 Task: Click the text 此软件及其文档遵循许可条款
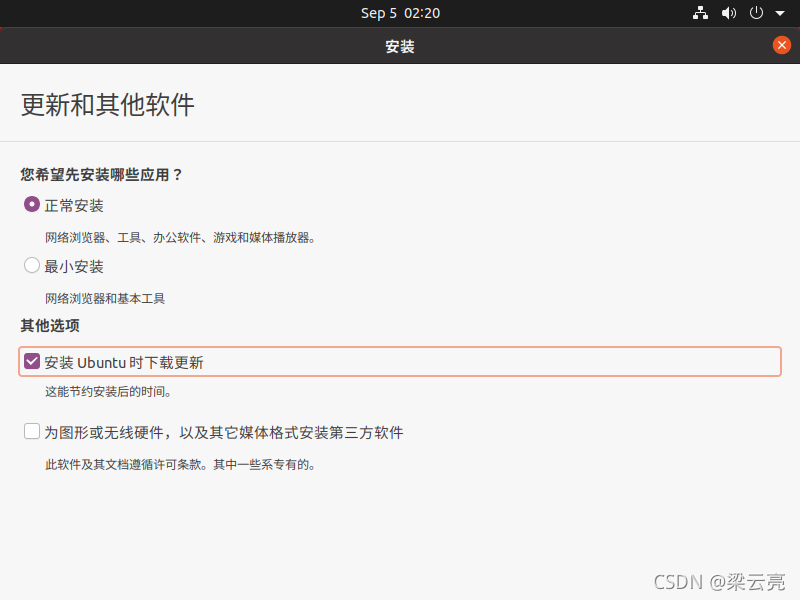coord(123,465)
